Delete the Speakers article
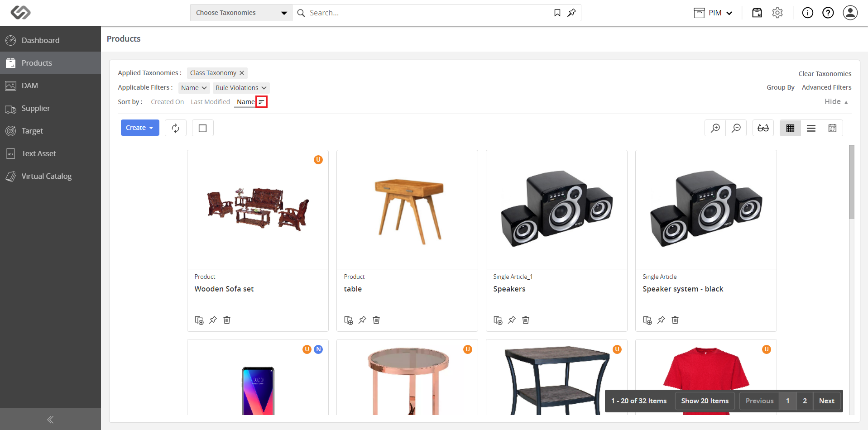Viewport: 868px width, 430px height. (526, 320)
